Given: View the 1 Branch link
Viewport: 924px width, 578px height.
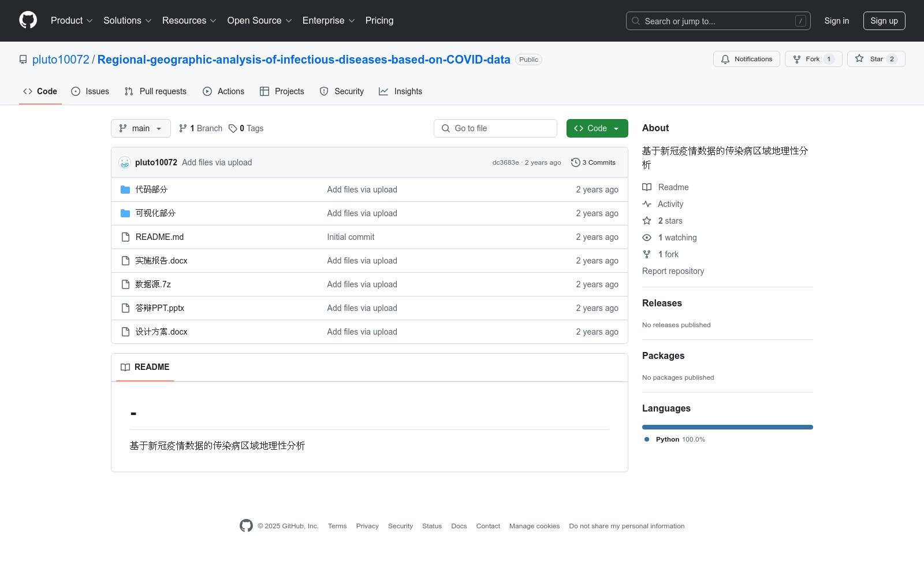Looking at the screenshot, I should (x=200, y=128).
